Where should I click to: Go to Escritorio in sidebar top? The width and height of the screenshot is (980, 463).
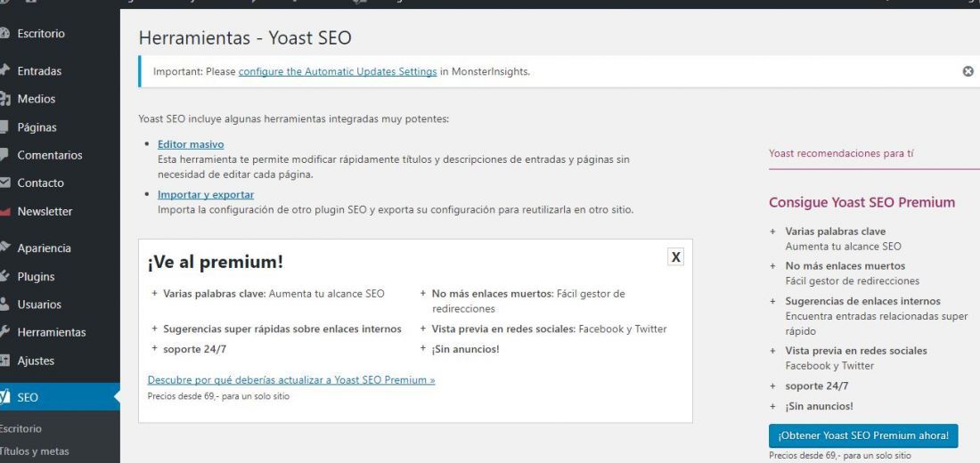41,34
